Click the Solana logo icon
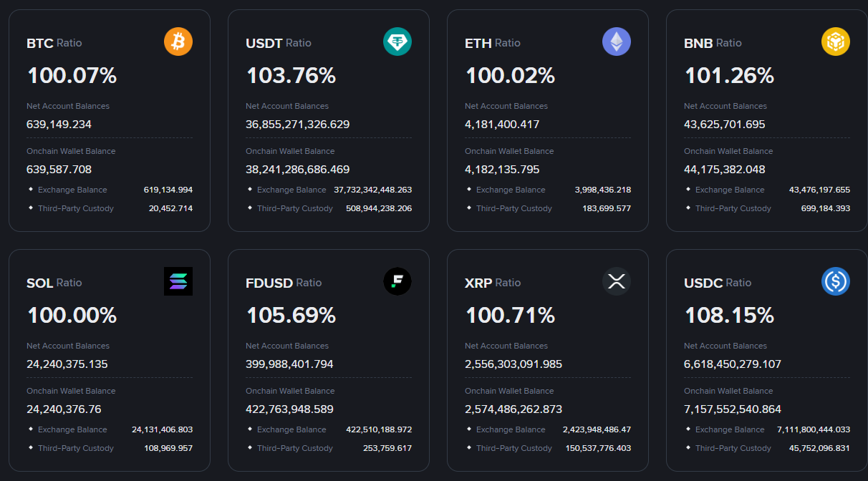The height and width of the screenshot is (481, 868). point(178,281)
